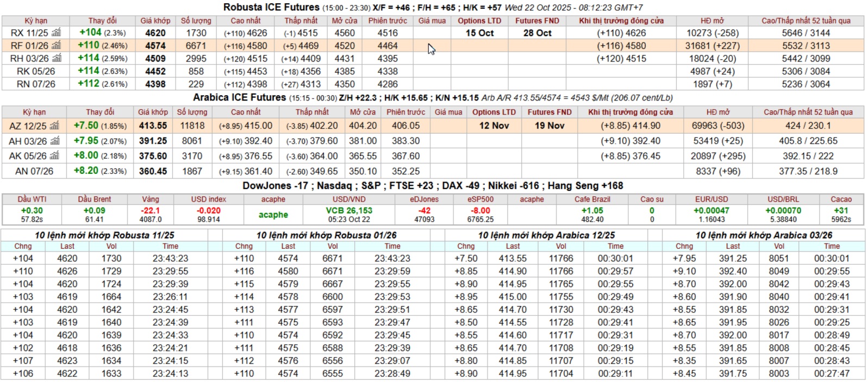Image resolution: width=868 pixels, height=382 pixels.
Task: View the chart icon for RK 05/26
Action: click(x=57, y=71)
